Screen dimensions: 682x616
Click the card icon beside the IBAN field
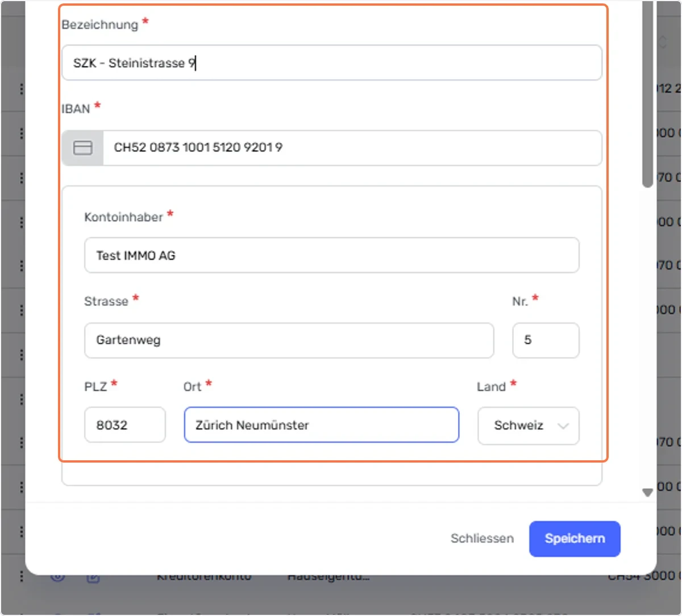pos(83,148)
